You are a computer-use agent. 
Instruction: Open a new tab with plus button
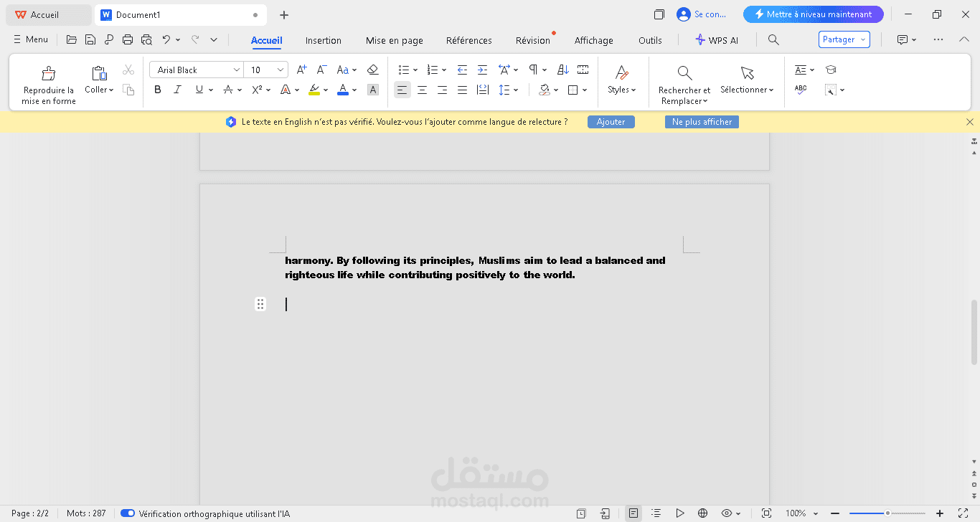pos(284,14)
